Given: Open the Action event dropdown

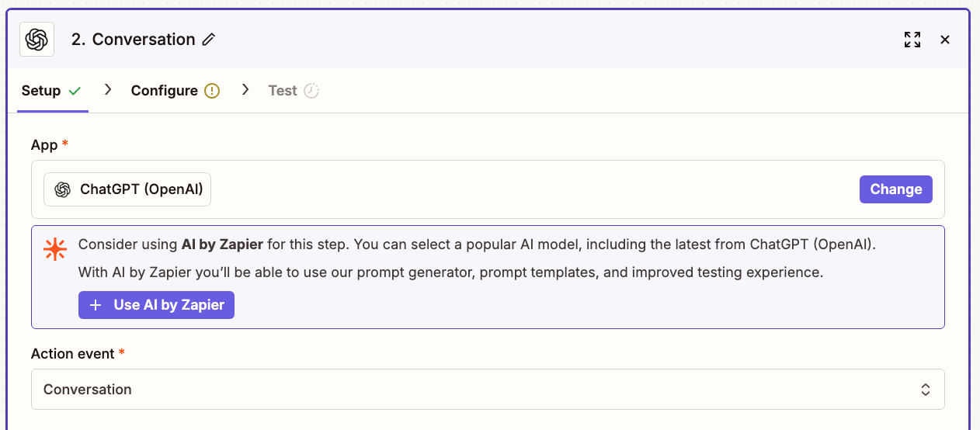Looking at the screenshot, I should coord(488,389).
